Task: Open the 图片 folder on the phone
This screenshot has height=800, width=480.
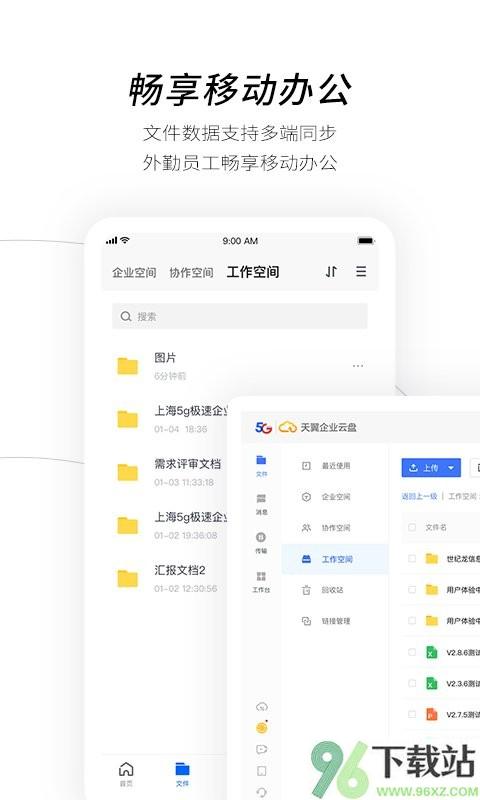Action: [240, 366]
